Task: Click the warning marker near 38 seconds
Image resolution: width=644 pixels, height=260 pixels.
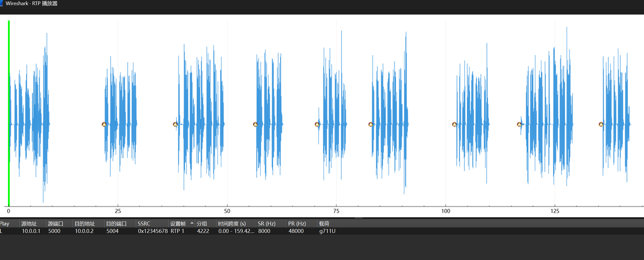Action: pyautogui.click(x=176, y=124)
